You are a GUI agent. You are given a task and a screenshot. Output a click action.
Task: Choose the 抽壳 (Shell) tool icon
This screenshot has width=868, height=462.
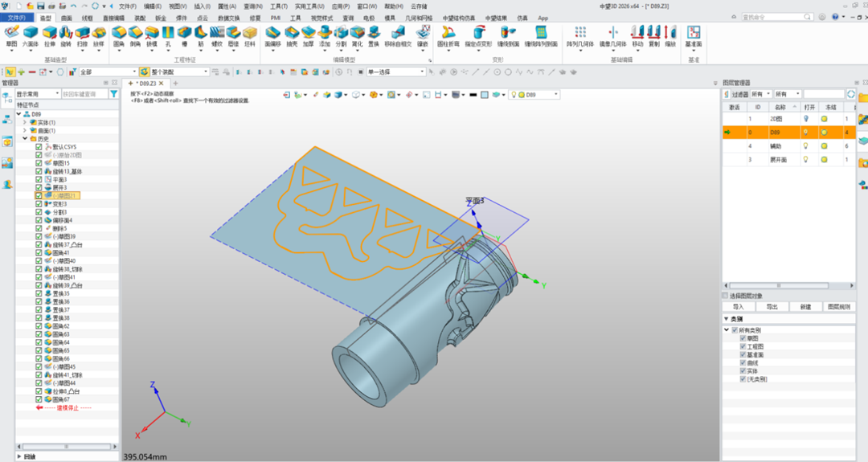291,32
